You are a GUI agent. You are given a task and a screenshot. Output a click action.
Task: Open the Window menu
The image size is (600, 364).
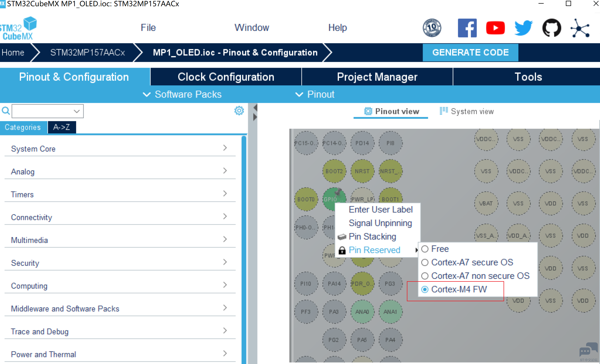[252, 28]
